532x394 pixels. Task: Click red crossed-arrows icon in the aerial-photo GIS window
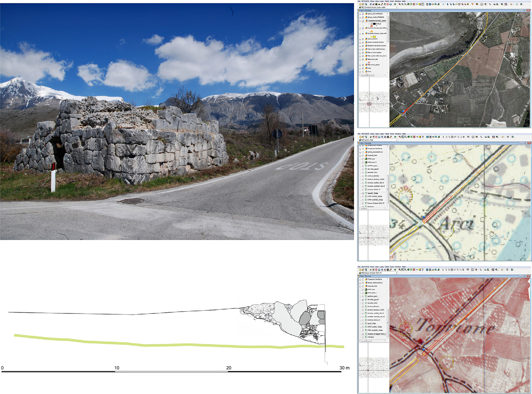point(414,4)
